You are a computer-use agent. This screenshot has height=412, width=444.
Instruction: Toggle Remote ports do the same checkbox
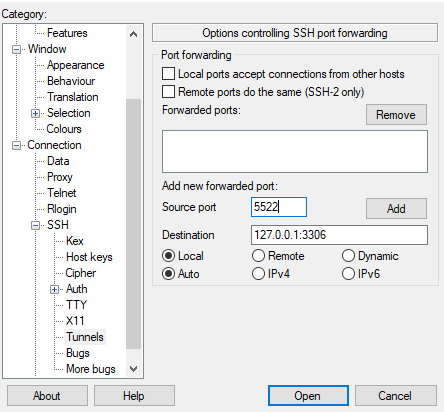[168, 91]
